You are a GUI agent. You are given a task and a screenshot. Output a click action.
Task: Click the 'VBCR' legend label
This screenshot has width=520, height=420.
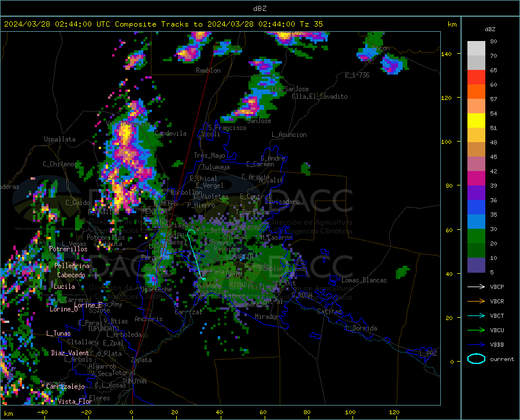click(x=497, y=302)
